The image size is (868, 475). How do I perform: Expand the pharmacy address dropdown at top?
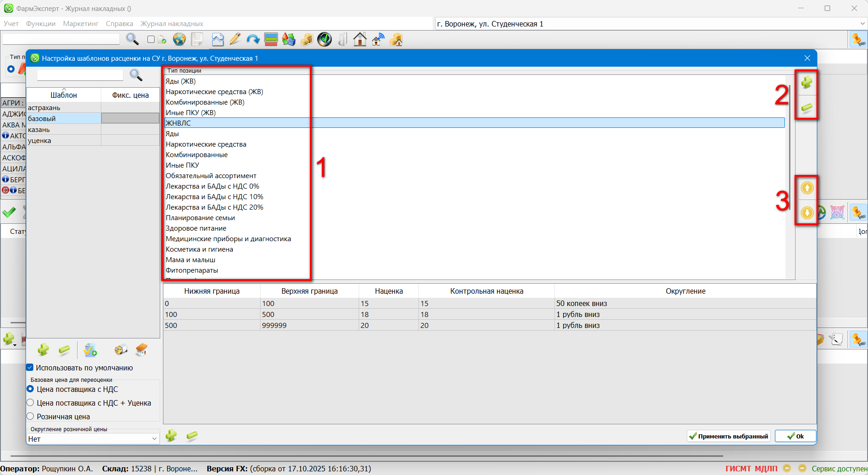tap(862, 24)
